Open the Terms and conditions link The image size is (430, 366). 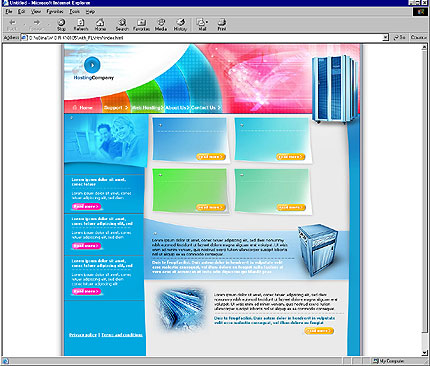122,335
